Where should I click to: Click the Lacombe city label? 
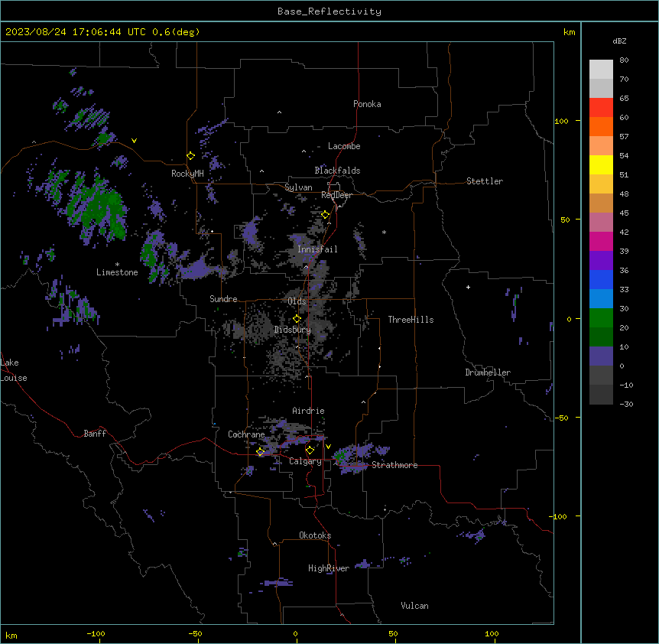coord(344,146)
